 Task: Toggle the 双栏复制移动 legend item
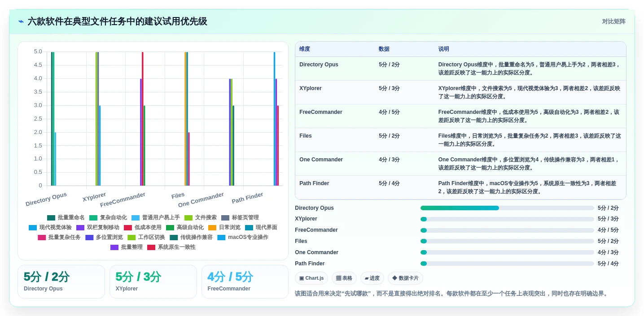(98, 227)
